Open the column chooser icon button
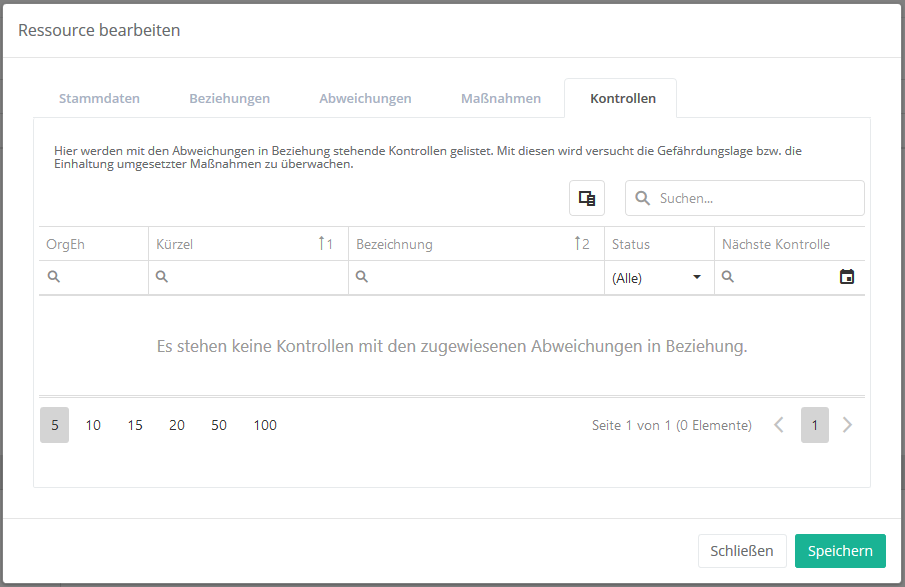 [587, 198]
